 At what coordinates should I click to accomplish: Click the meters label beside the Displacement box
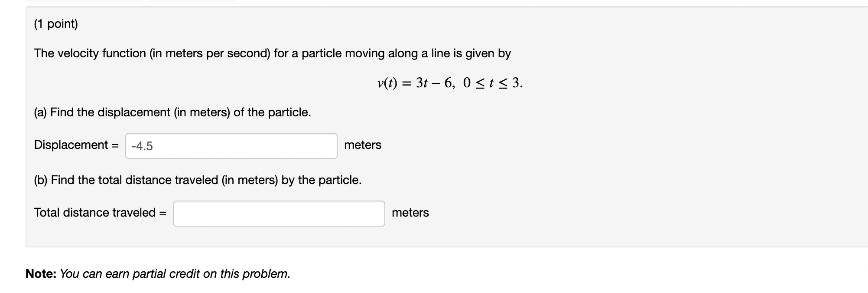363,145
